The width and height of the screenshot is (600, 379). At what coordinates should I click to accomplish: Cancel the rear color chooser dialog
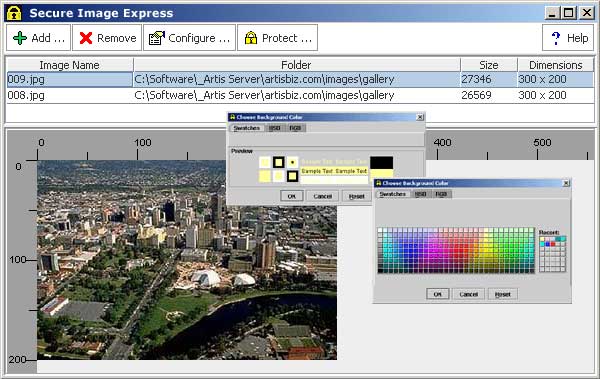[323, 196]
